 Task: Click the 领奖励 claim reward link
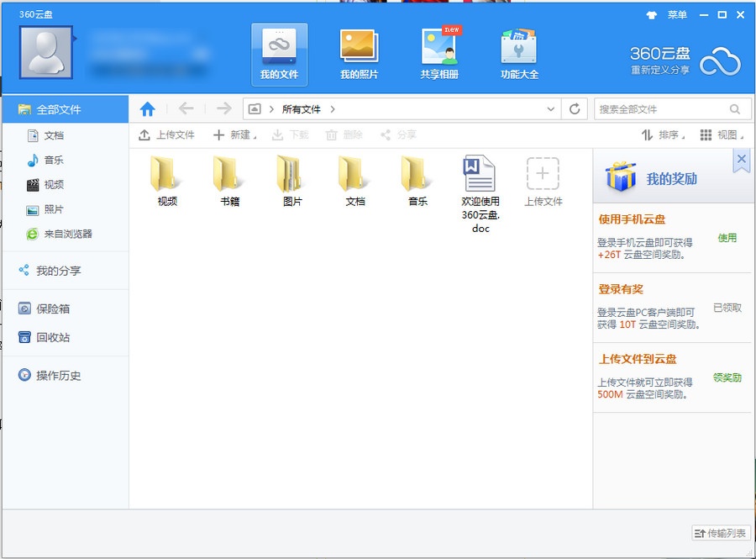727,377
